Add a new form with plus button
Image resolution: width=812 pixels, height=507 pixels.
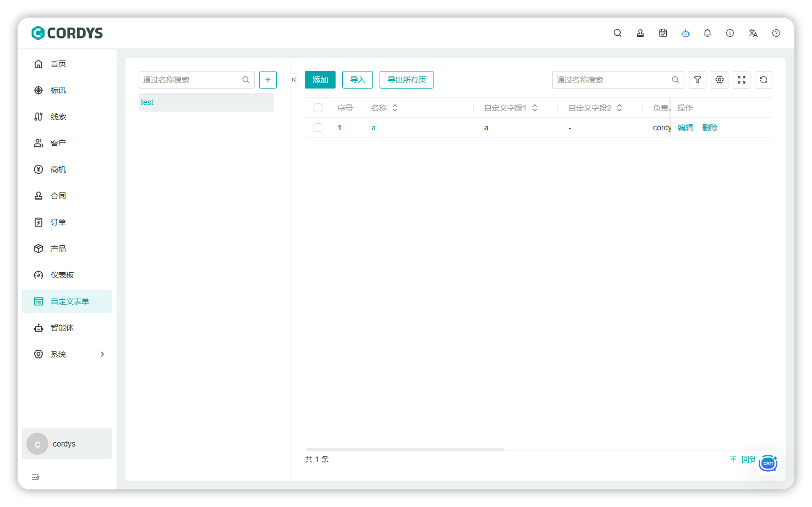(268, 80)
